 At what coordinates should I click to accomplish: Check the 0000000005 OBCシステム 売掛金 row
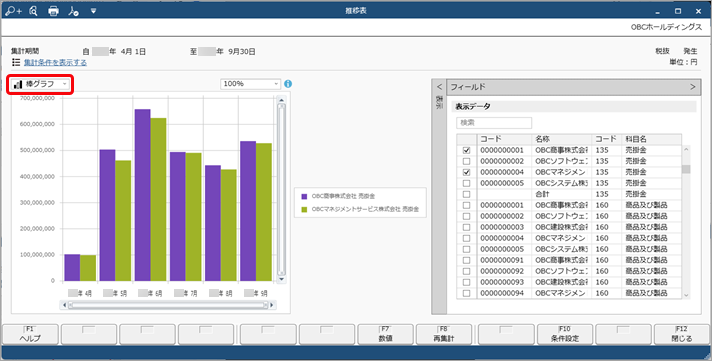[466, 183]
